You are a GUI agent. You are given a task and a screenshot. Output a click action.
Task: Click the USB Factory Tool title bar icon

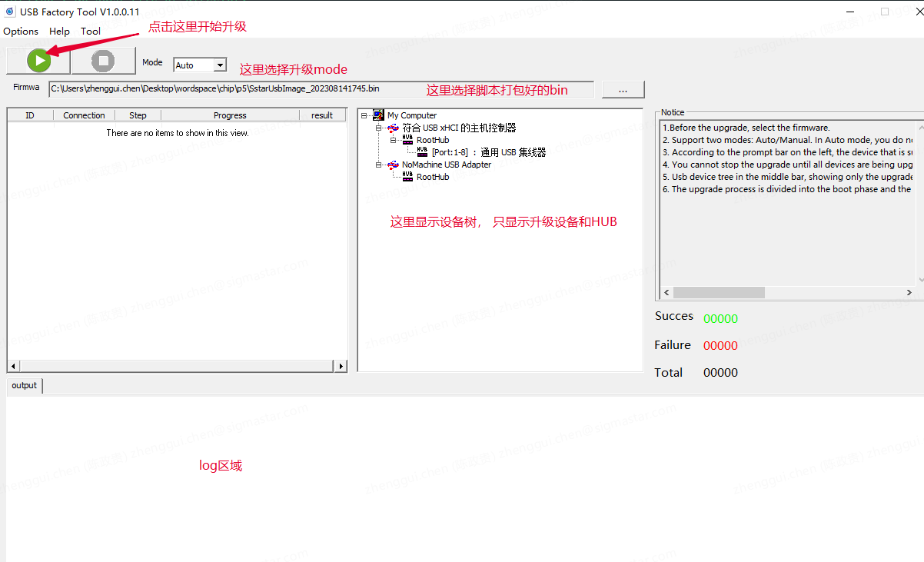(10, 12)
